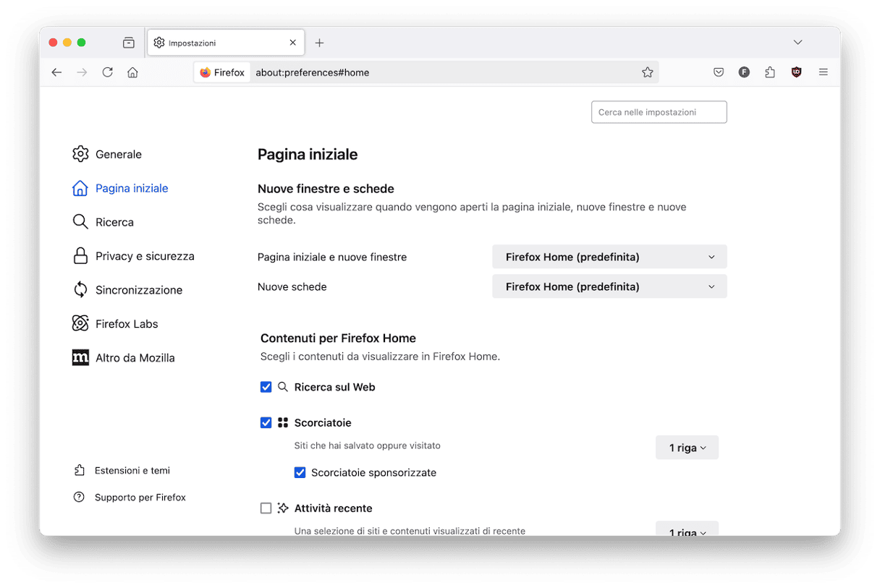Go back with the back arrow
Viewport: 880px width, 588px height.
56,72
